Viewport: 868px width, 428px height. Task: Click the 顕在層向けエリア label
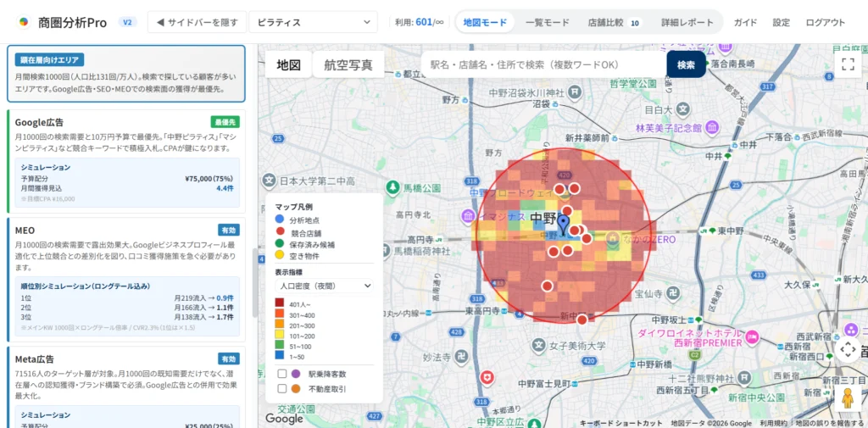pyautogui.click(x=49, y=60)
